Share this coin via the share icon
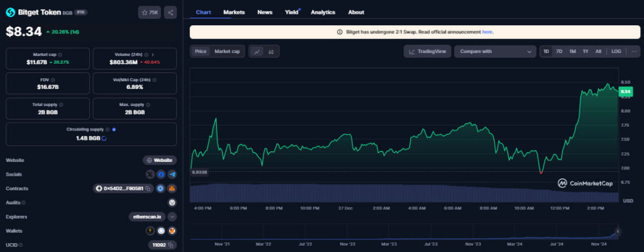The height and width of the screenshot is (252, 644). pyautogui.click(x=170, y=13)
